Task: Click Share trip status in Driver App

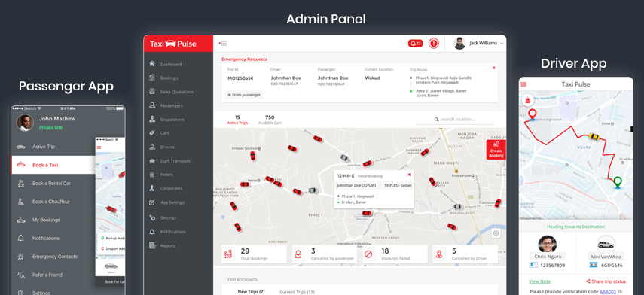Action: (x=606, y=281)
